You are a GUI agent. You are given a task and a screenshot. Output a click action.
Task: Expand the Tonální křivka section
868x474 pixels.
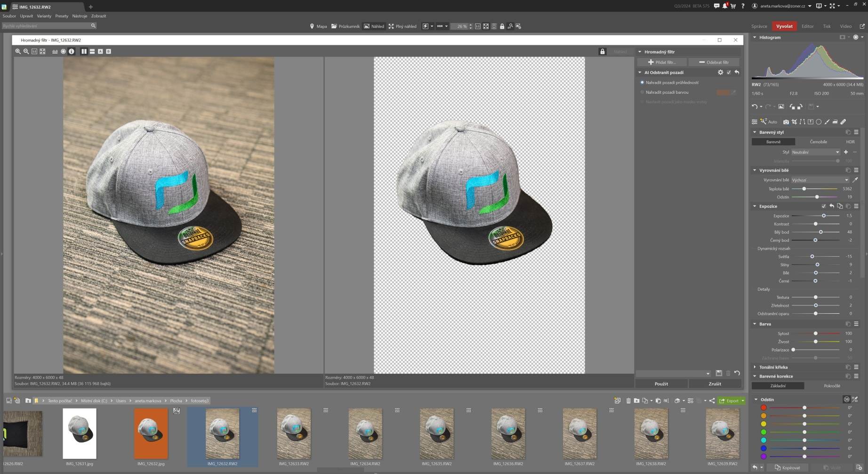tap(773, 367)
